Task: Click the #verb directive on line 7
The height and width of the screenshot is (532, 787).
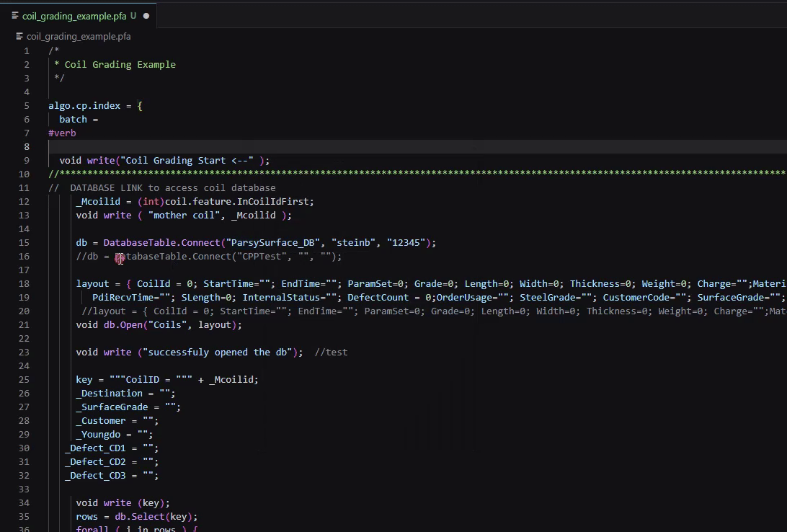Action: click(62, 133)
